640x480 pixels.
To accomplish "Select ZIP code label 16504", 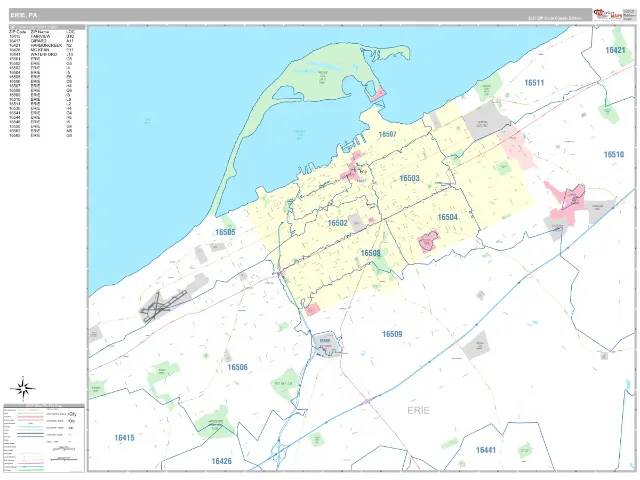I will pyautogui.click(x=447, y=217).
